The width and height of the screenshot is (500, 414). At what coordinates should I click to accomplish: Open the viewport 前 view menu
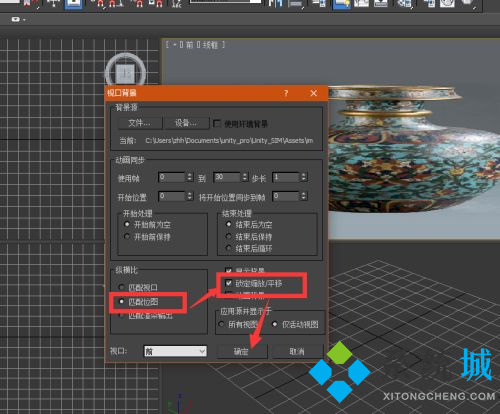pyautogui.click(x=189, y=45)
